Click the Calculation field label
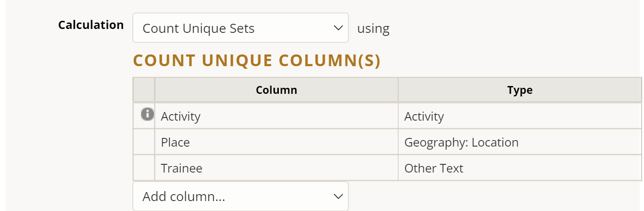The image size is (644, 211). tap(91, 25)
